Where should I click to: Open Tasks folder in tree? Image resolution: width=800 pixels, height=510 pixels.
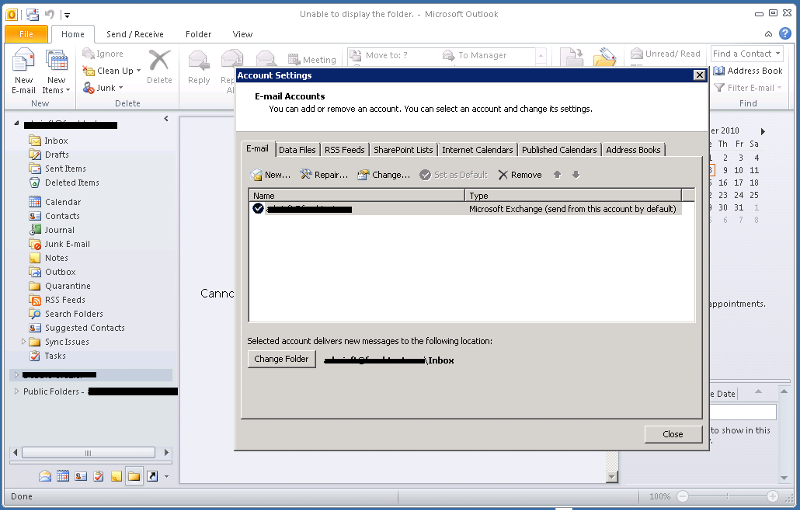(47, 356)
